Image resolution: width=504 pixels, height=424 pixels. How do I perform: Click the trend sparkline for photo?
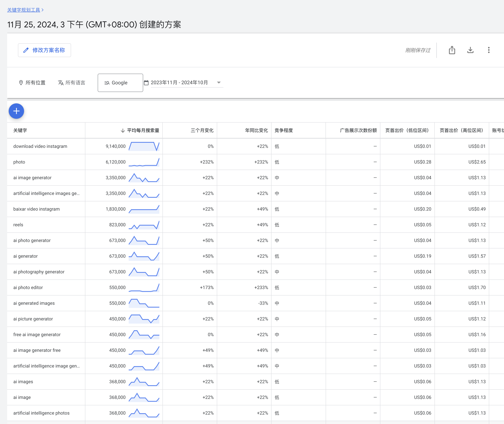(144, 162)
